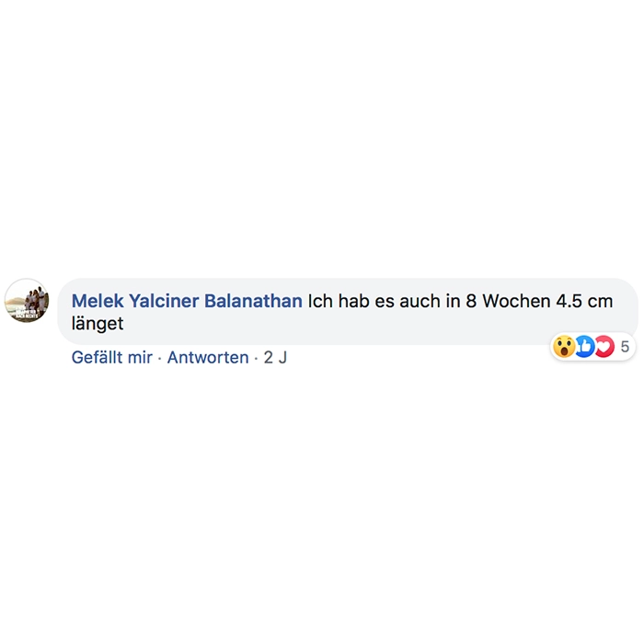The height and width of the screenshot is (644, 644).
Task: Click the dot separator before Antworten
Action: point(160,358)
